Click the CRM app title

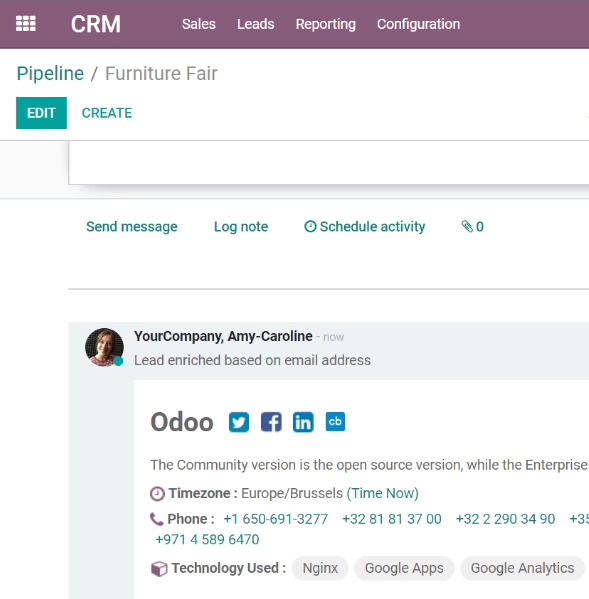(x=96, y=24)
